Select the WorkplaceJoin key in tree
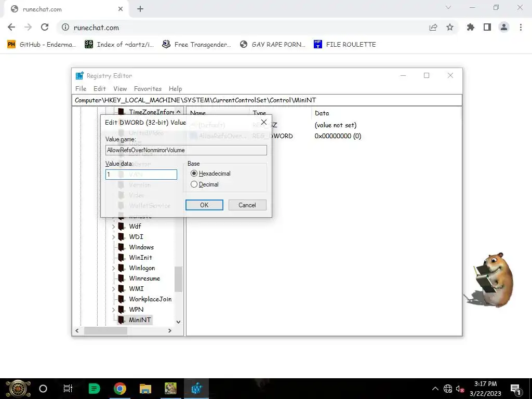The image size is (532, 399). [x=150, y=299]
